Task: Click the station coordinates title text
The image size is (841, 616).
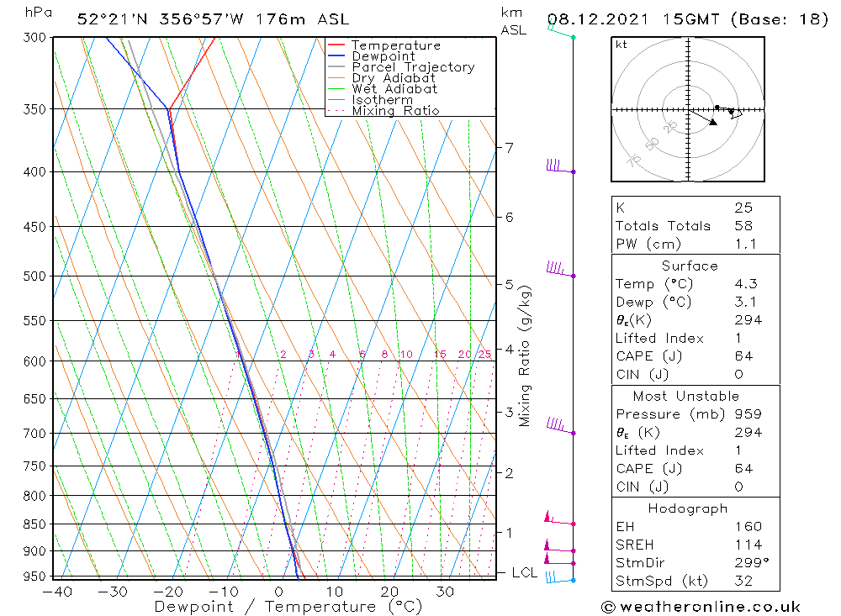Action: pyautogui.click(x=212, y=19)
